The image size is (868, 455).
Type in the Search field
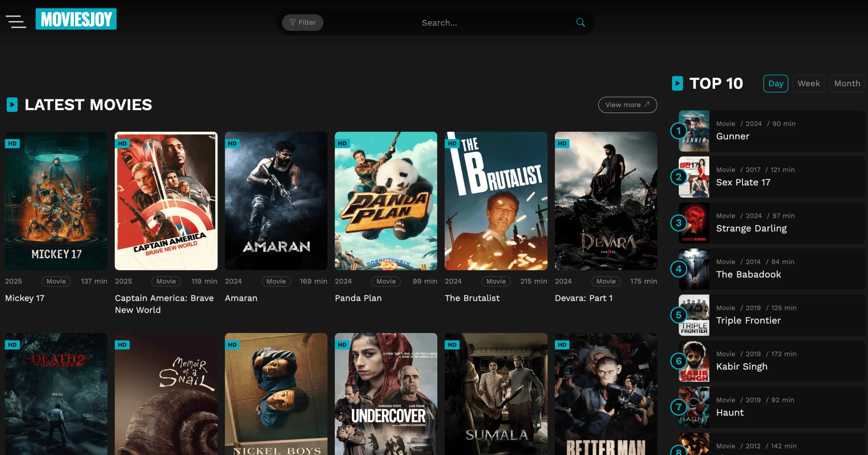click(439, 23)
